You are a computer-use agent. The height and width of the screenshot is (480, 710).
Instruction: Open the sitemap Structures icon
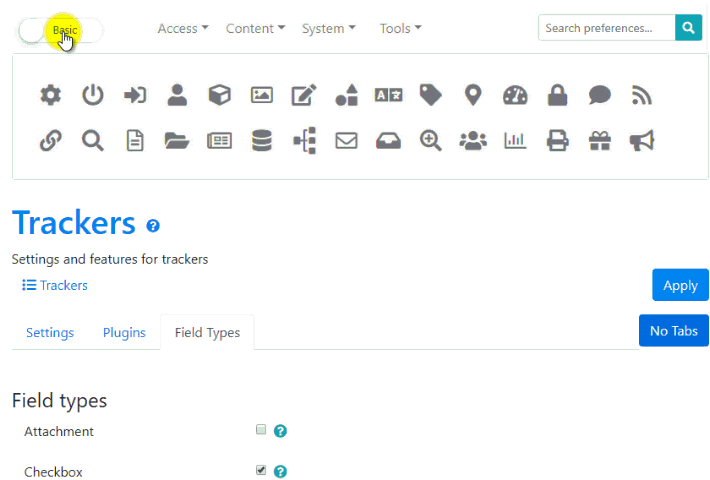pyautogui.click(x=304, y=140)
